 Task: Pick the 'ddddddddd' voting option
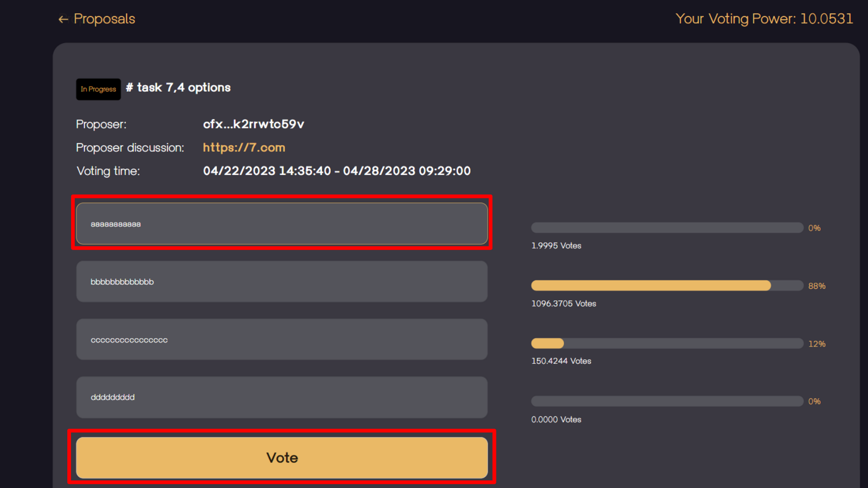click(x=282, y=397)
